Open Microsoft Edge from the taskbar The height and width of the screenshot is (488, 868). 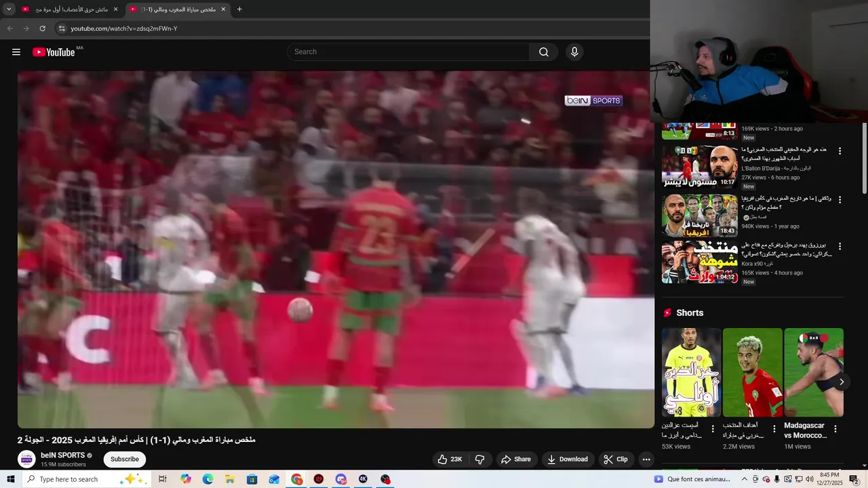208,479
